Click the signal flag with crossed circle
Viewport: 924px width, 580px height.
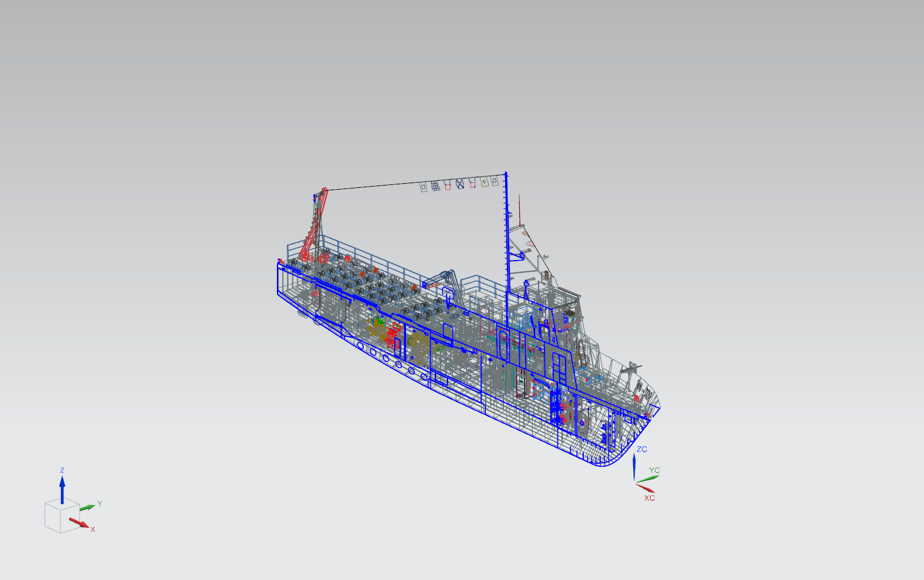click(460, 184)
